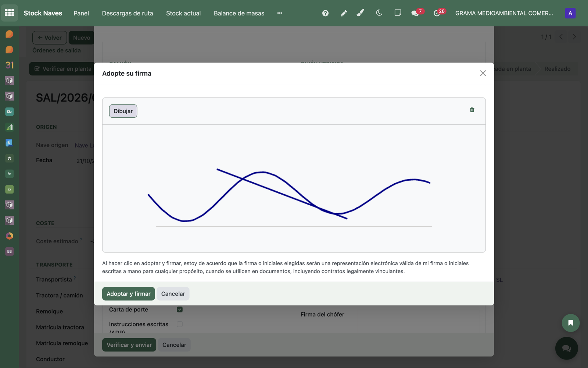Click the paintbrush icon in navbar

361,13
